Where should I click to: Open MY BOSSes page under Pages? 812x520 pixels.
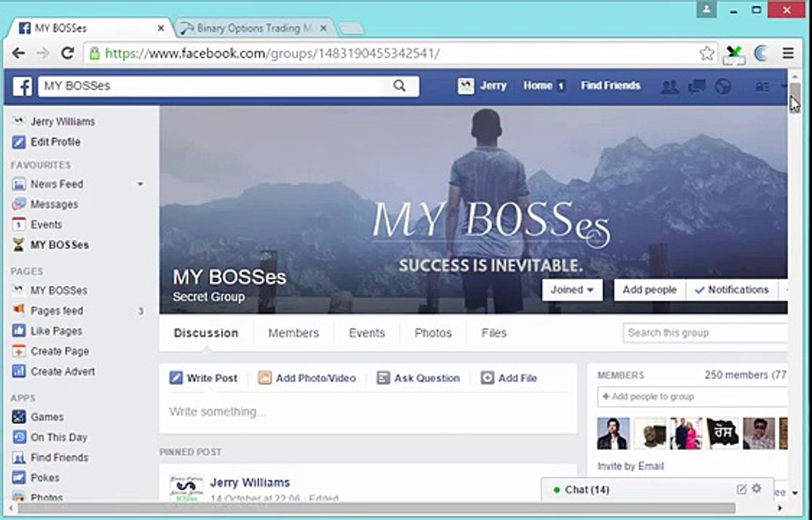(50, 290)
